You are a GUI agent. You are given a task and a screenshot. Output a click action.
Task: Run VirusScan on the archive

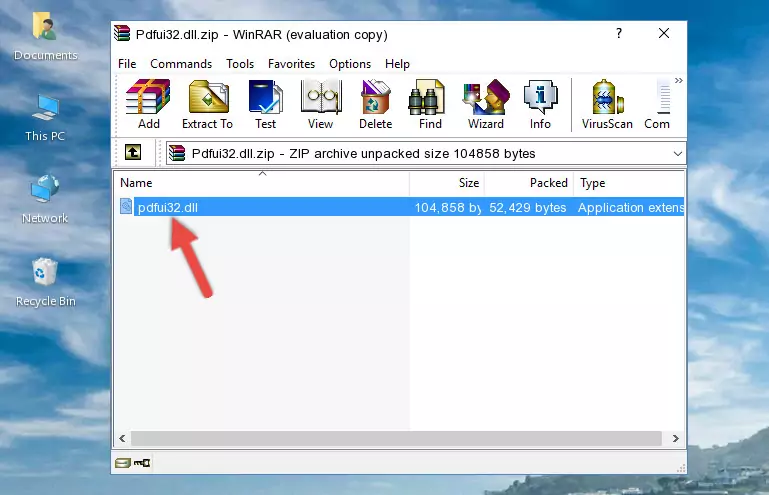click(x=607, y=104)
